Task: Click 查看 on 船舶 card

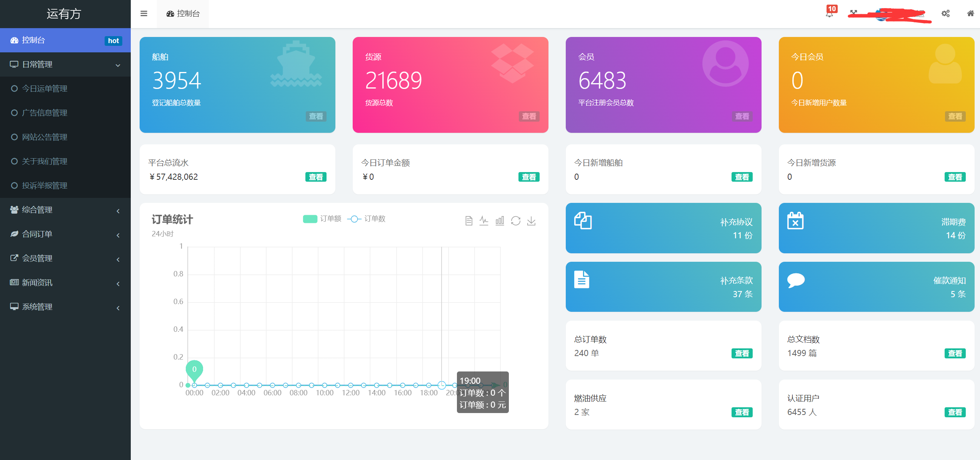Action: click(316, 116)
